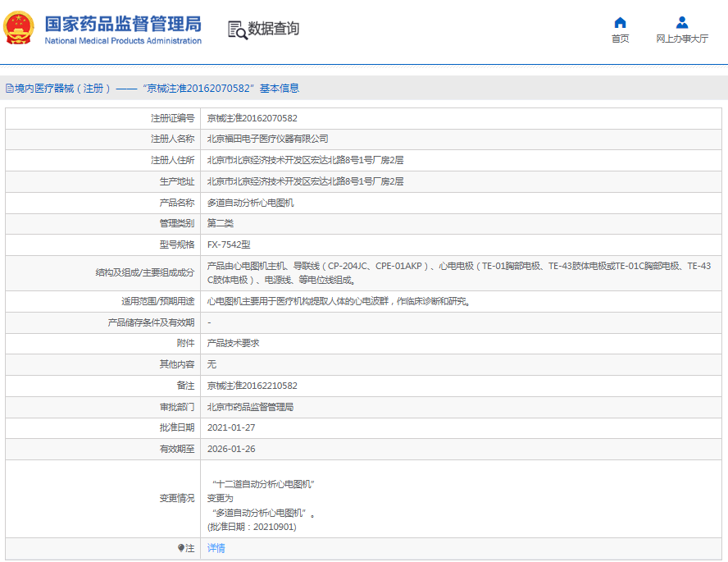Click the person icon above 网上办事大厅
Viewport: 728px width, 562px height.
coord(681,22)
